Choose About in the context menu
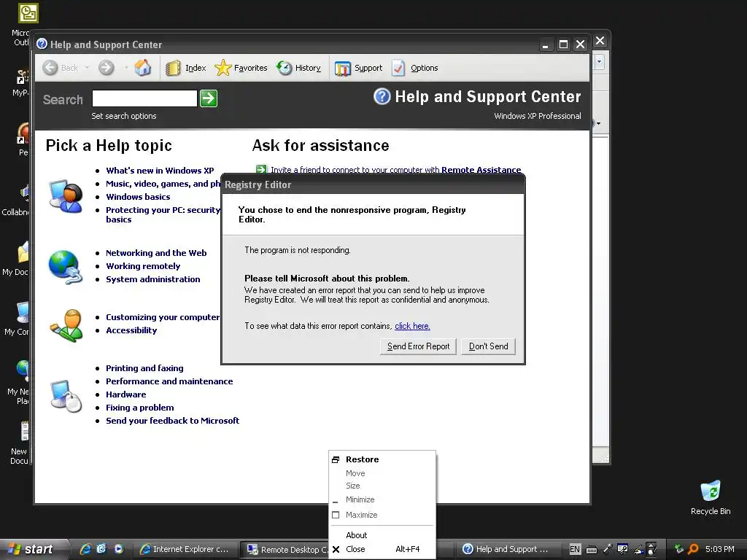Screen dimensions: 747x560 382,535
